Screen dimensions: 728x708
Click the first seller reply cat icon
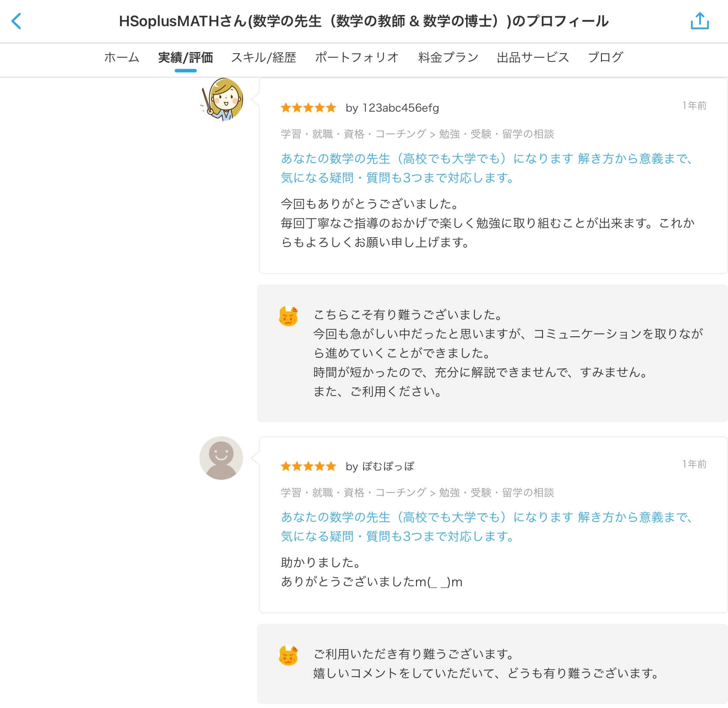288,316
